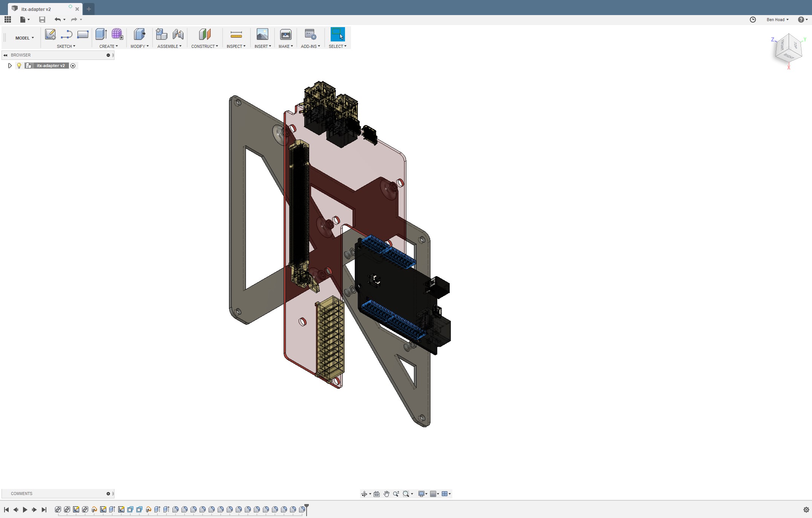Viewport: 812px width, 518px height.
Task: Click the Look At navigation icon
Action: point(377,494)
